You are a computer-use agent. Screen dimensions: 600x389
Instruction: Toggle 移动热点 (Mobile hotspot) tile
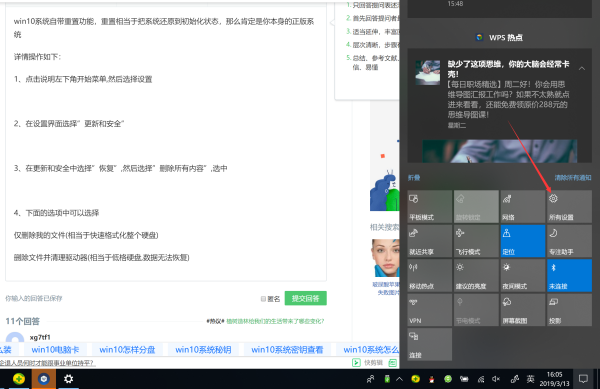[429, 275]
